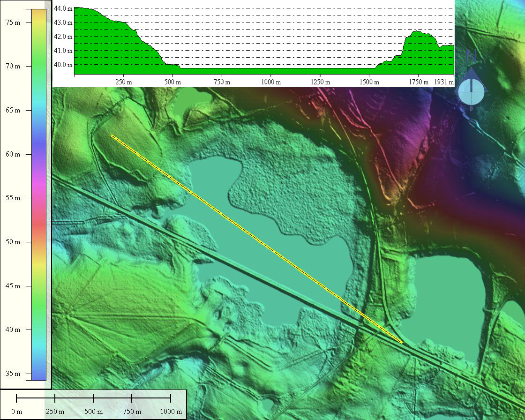Pick the magenta band on the elevation color ramp
This screenshot has width=525, height=420.
(x=39, y=187)
